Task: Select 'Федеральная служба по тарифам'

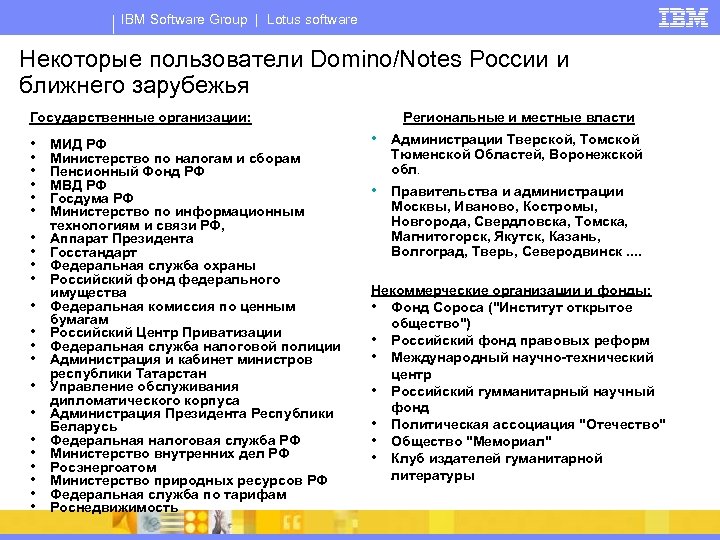Action: coord(169,495)
